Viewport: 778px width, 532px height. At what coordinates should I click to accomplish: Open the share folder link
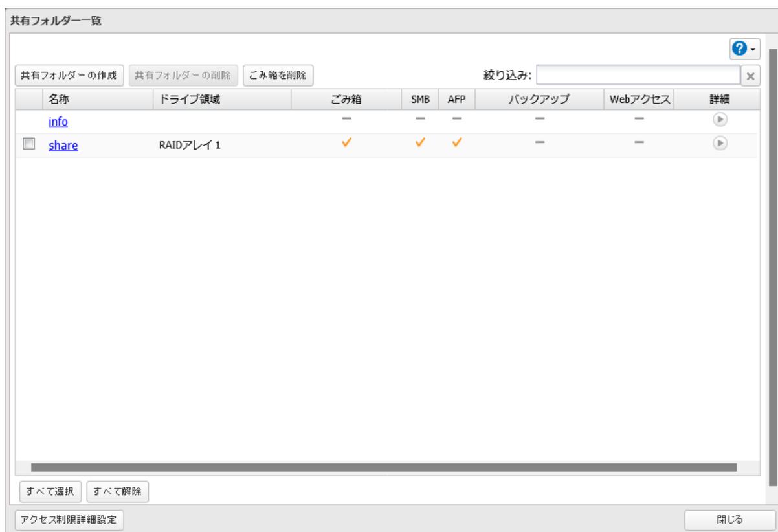[63, 146]
